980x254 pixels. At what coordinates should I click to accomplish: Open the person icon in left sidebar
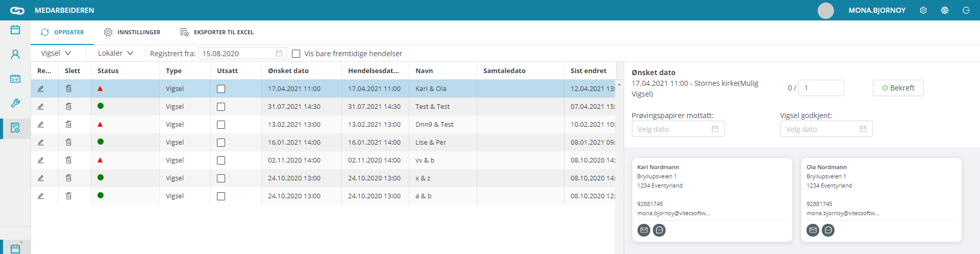coord(15,54)
